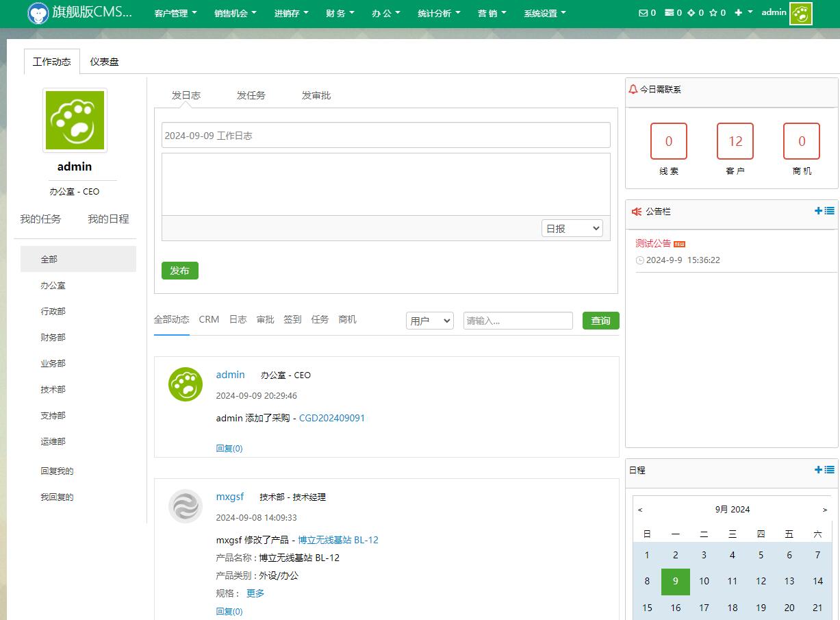840x620 pixels.
Task: Click the 工作日志 title input field
Action: tap(385, 136)
